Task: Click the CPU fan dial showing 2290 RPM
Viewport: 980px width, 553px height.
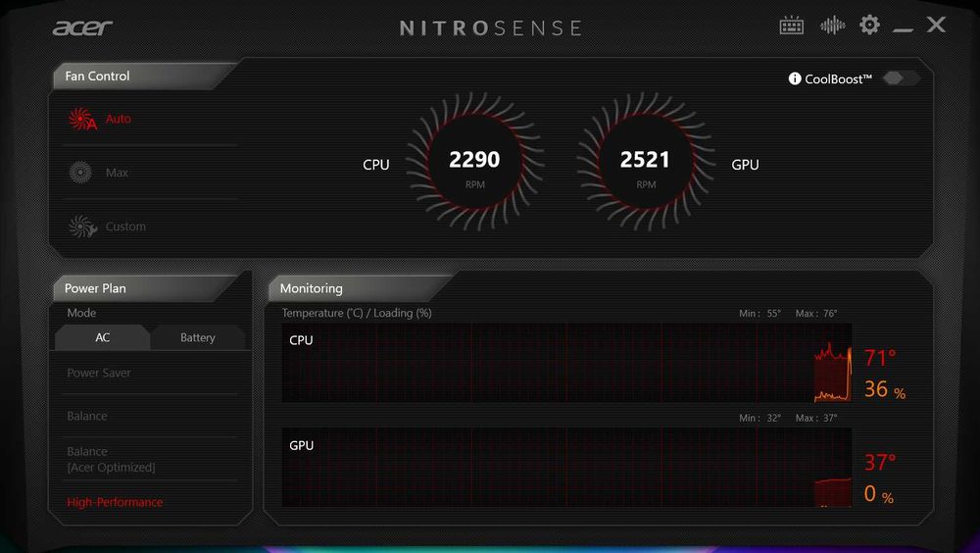Action: 474,162
